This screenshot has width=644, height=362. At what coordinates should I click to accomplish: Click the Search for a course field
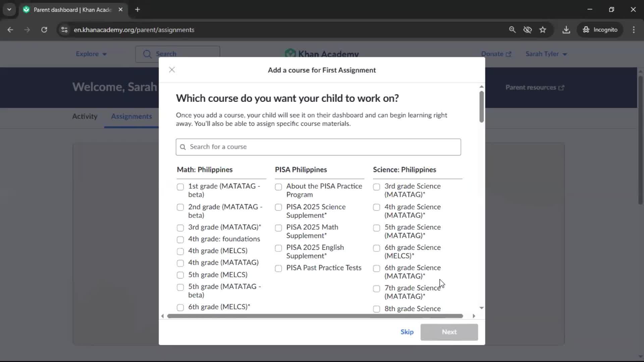click(318, 147)
